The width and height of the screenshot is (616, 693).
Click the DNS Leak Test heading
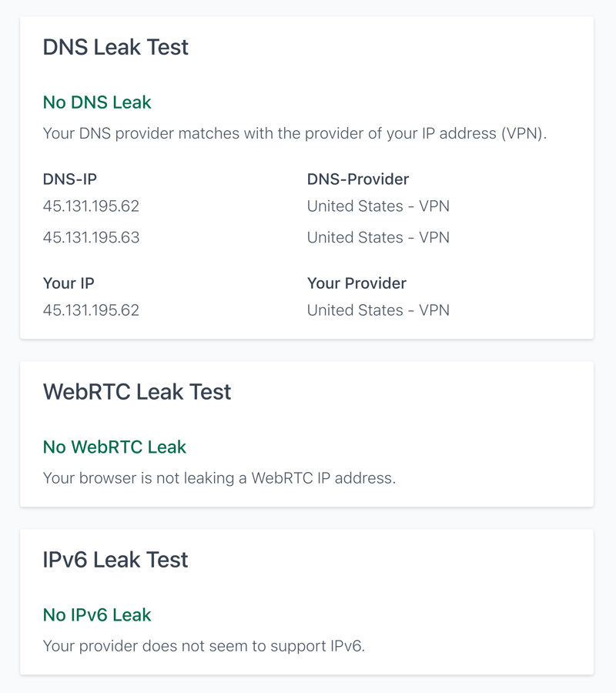tap(115, 47)
